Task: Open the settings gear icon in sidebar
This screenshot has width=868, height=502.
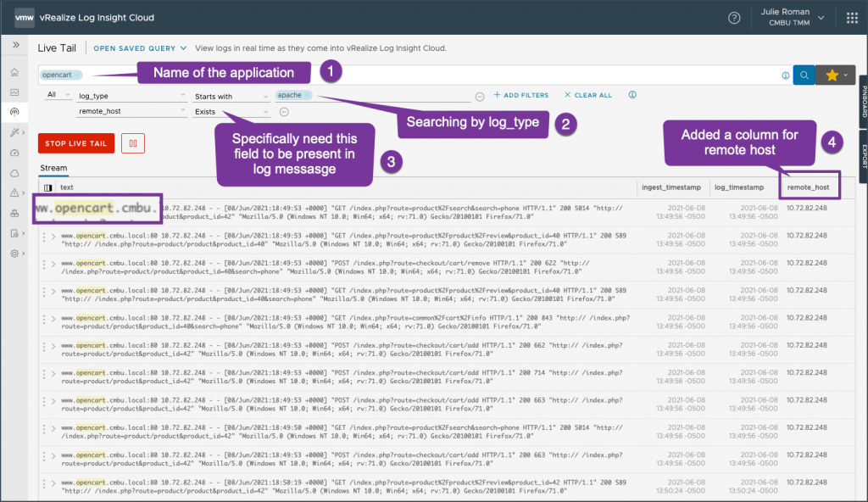Action: [14, 254]
